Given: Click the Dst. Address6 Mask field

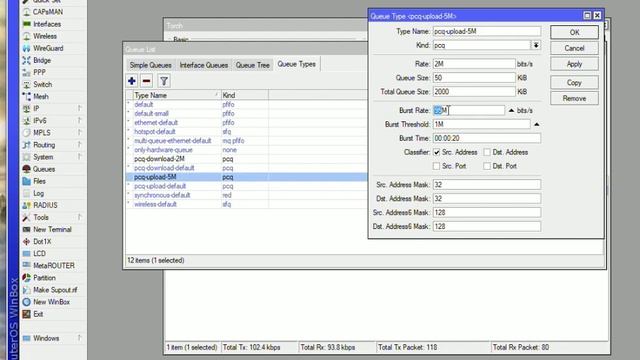Looking at the screenshot, I should click(x=487, y=227).
